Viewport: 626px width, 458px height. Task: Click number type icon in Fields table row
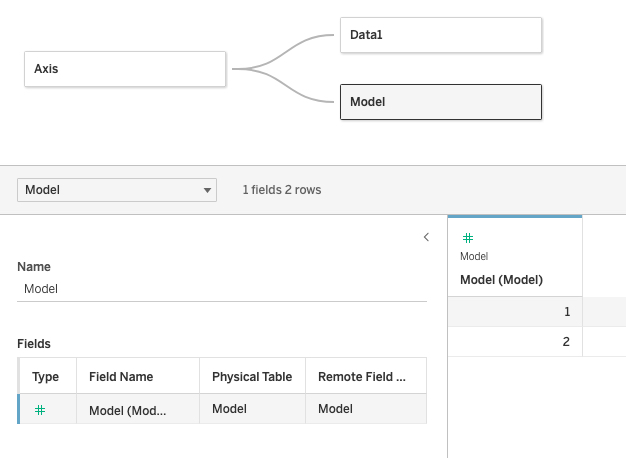pos(40,410)
